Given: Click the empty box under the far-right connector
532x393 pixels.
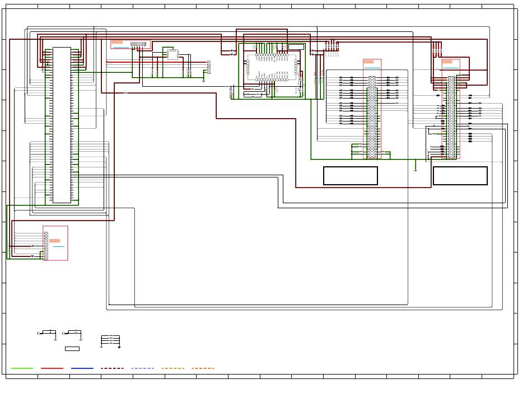Looking at the screenshot, I should [x=460, y=176].
